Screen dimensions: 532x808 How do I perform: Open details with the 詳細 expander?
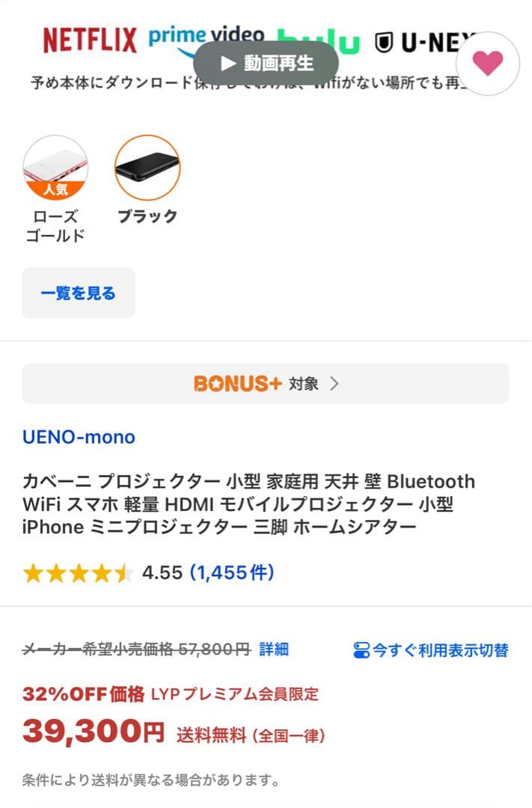(274, 650)
